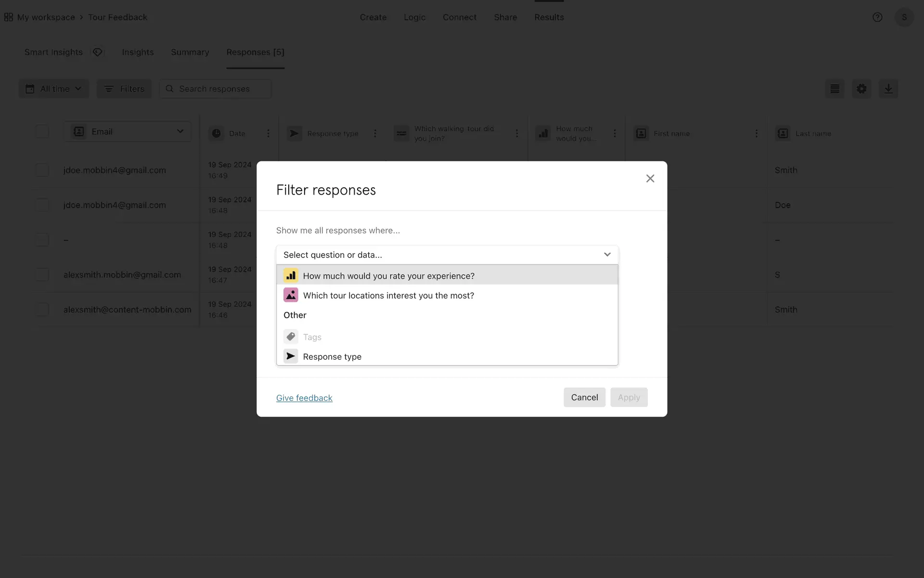The image size is (924, 578).
Task: Open the help question mark icon
Action: pyautogui.click(x=877, y=17)
